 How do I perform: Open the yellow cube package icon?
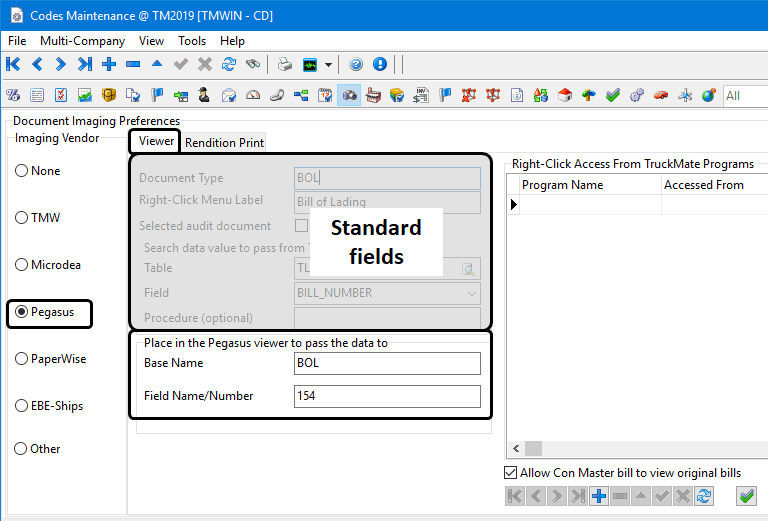point(109,95)
